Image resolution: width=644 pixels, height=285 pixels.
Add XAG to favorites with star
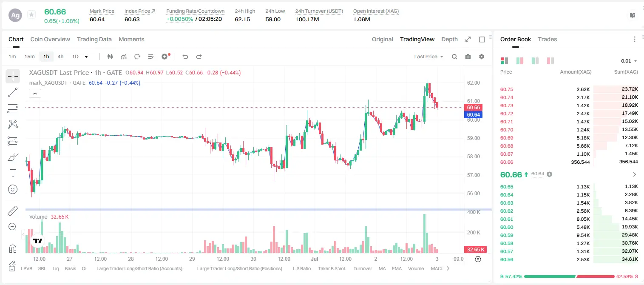click(31, 15)
